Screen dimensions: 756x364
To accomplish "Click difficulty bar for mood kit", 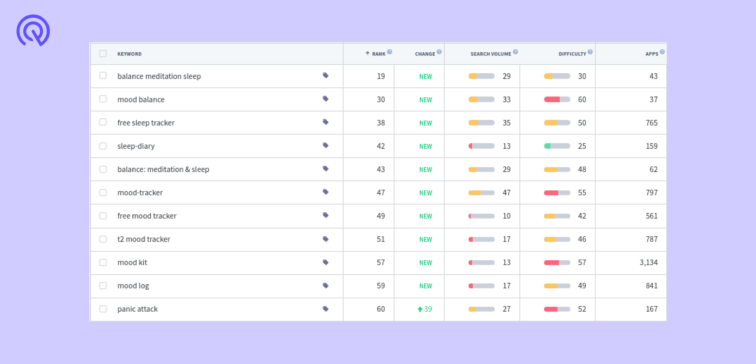I will (557, 263).
